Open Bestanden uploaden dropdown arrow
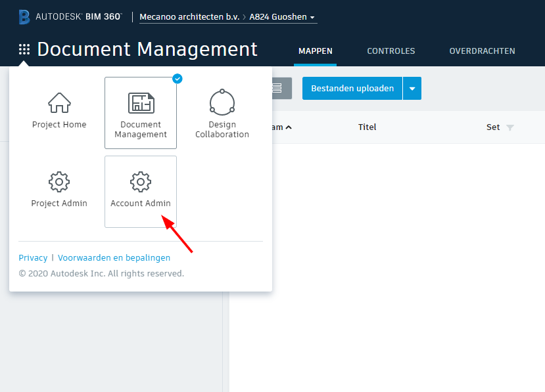The width and height of the screenshot is (545, 392). (412, 88)
